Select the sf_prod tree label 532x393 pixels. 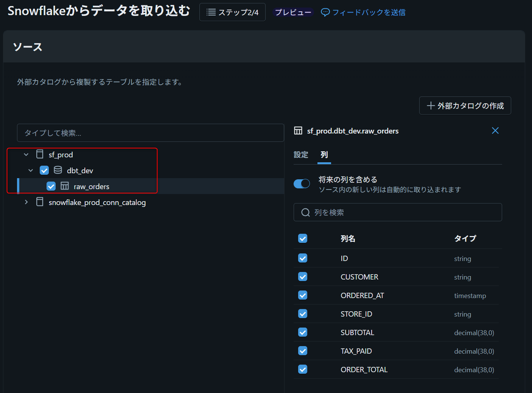(61, 155)
